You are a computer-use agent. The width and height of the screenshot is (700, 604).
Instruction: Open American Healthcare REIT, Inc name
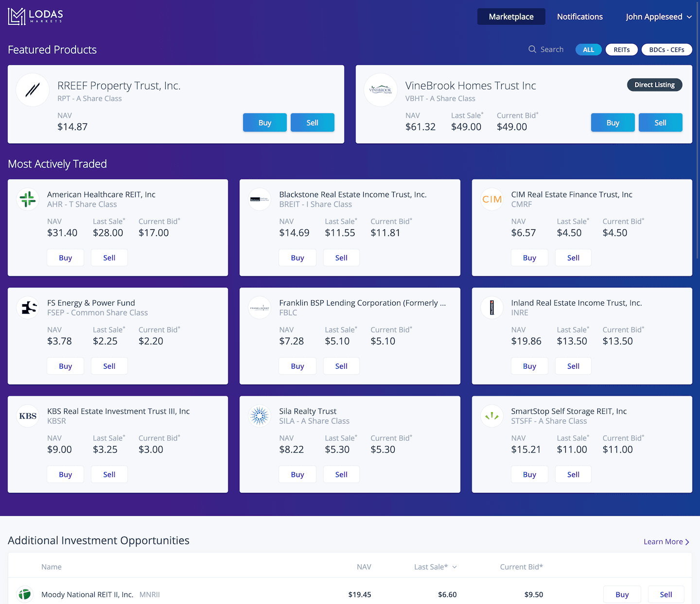pyautogui.click(x=101, y=194)
